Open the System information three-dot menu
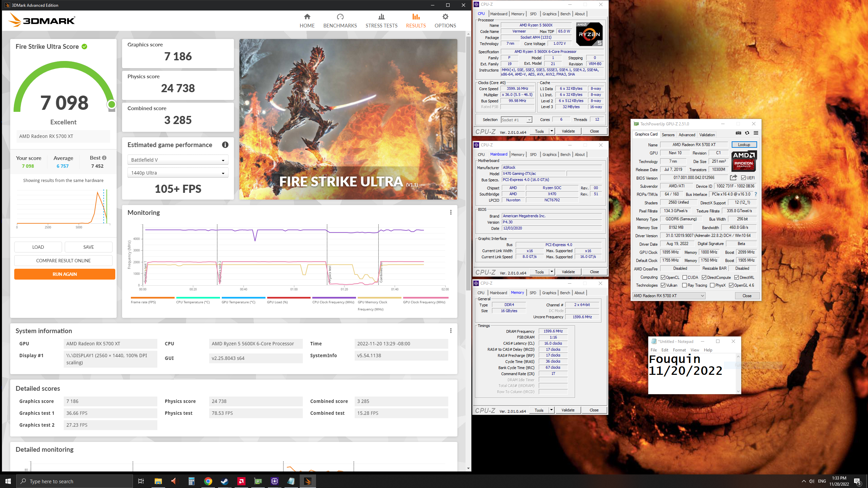868x488 pixels. point(451,331)
